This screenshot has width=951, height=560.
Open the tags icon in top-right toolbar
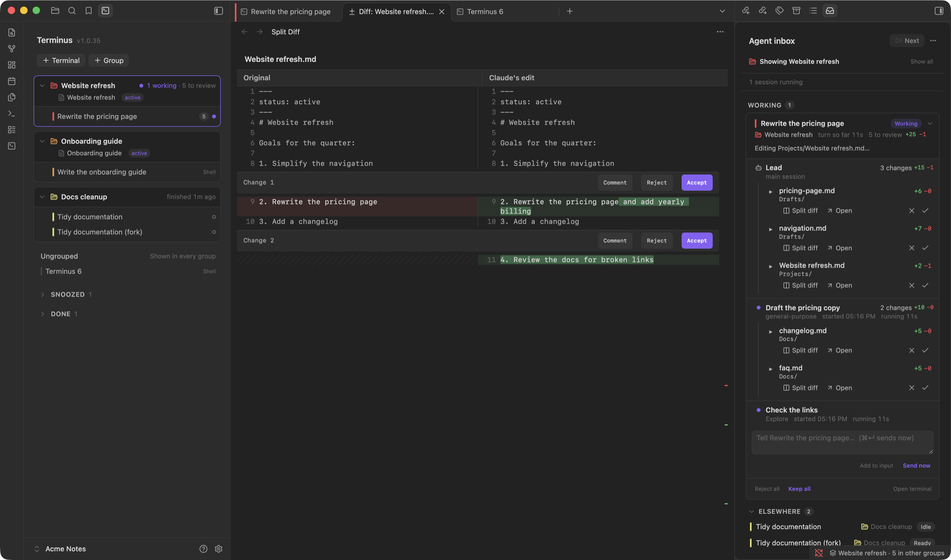tap(779, 11)
